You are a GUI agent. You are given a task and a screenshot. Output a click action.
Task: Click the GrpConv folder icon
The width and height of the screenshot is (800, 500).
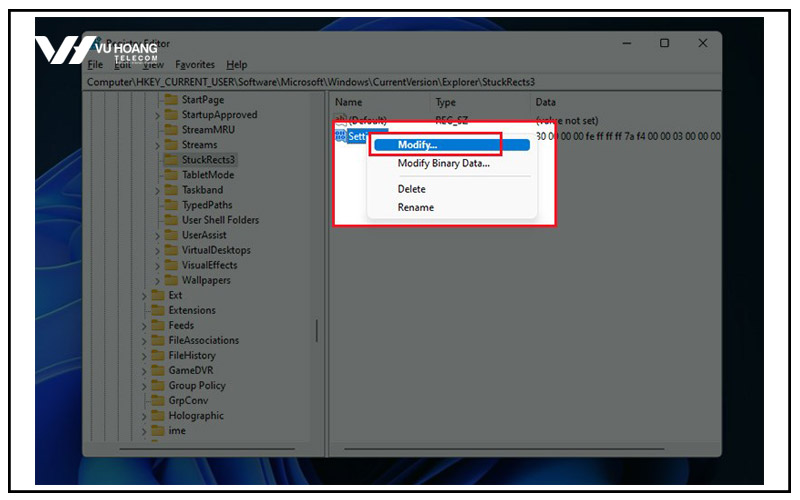coord(158,401)
